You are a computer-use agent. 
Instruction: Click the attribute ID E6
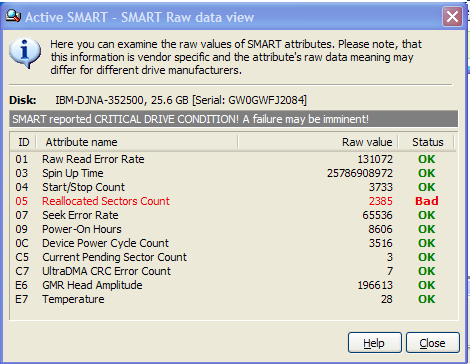(x=22, y=285)
